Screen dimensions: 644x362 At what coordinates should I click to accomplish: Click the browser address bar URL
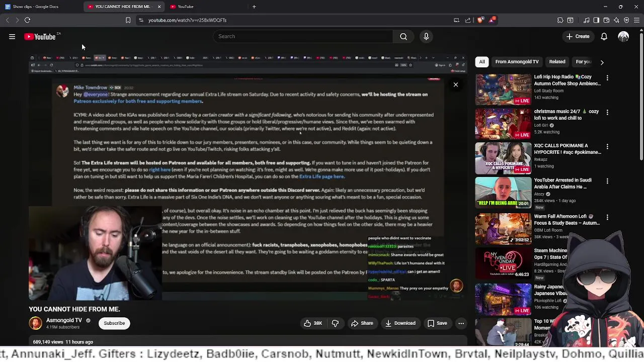click(x=187, y=20)
